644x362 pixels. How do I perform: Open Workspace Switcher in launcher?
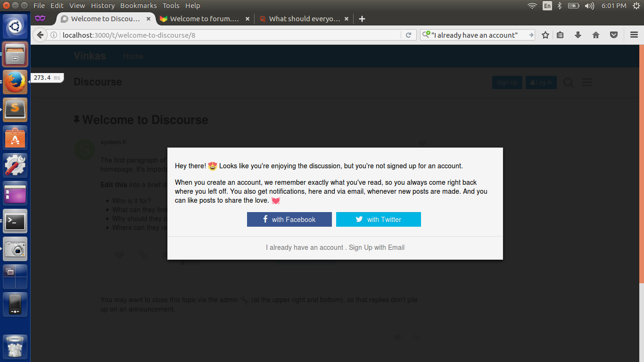tap(15, 277)
